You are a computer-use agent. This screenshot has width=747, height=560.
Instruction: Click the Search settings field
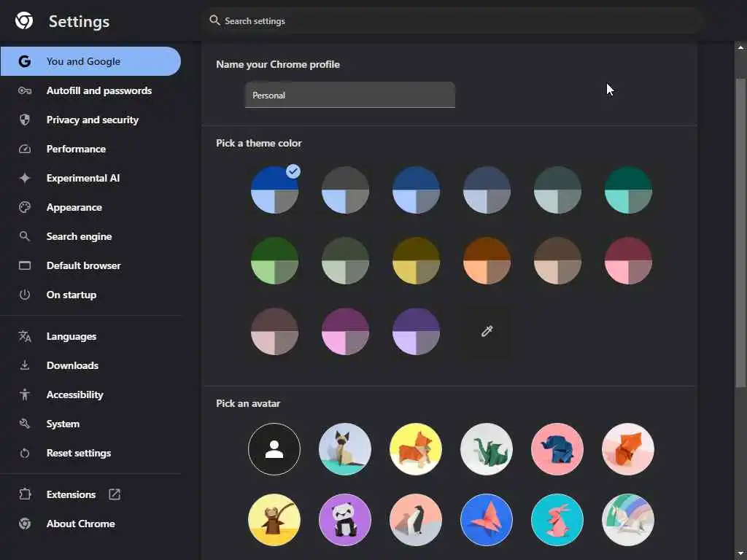coord(452,20)
